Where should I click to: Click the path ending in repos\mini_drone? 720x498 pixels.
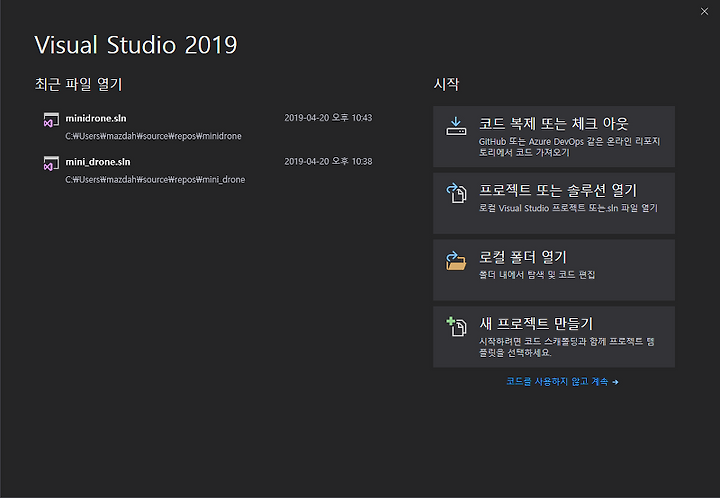pos(155,179)
